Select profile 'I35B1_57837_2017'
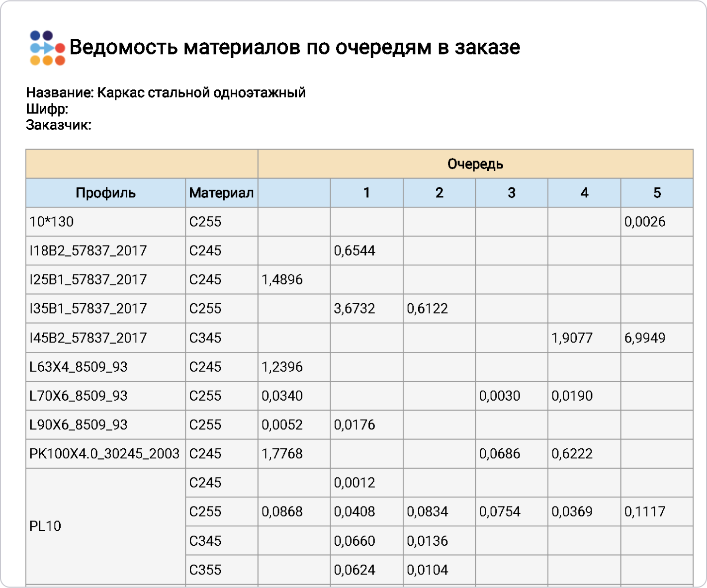Screen dimensions: 707x588 [x=106, y=309]
